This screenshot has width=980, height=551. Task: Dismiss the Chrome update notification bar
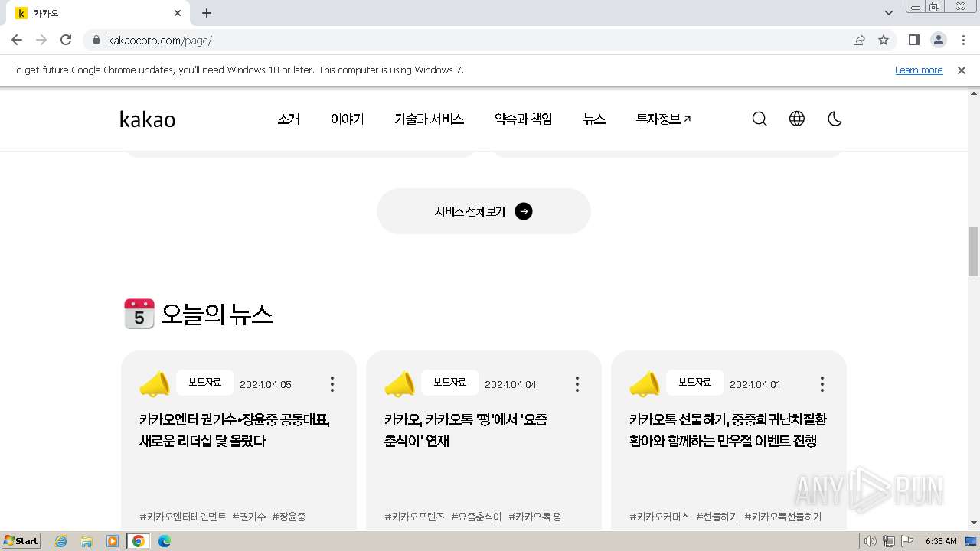pyautogui.click(x=962, y=70)
